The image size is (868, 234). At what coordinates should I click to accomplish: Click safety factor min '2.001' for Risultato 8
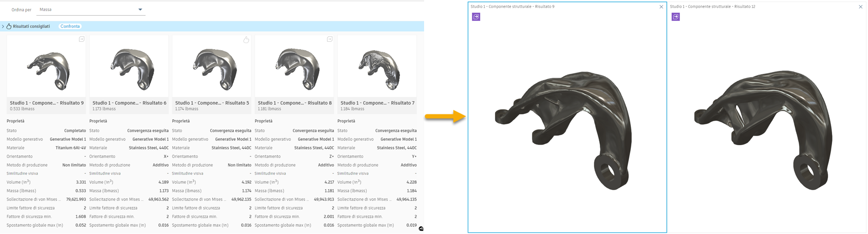click(329, 217)
